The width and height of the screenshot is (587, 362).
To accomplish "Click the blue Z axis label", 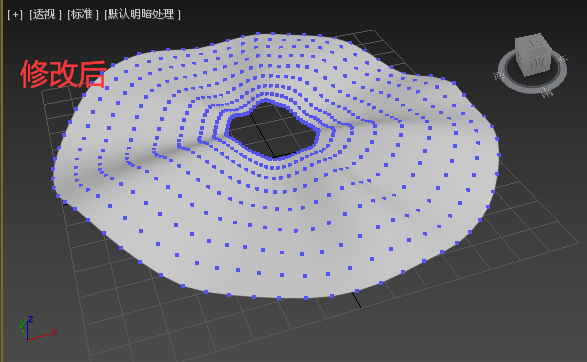I will click(31, 319).
